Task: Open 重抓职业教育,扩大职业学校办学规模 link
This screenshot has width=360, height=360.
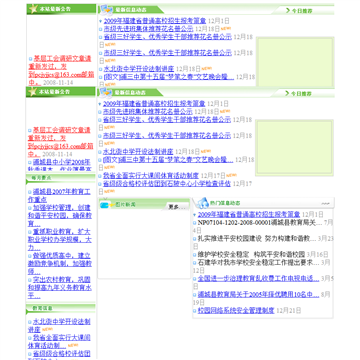Action: [x=60, y=239]
